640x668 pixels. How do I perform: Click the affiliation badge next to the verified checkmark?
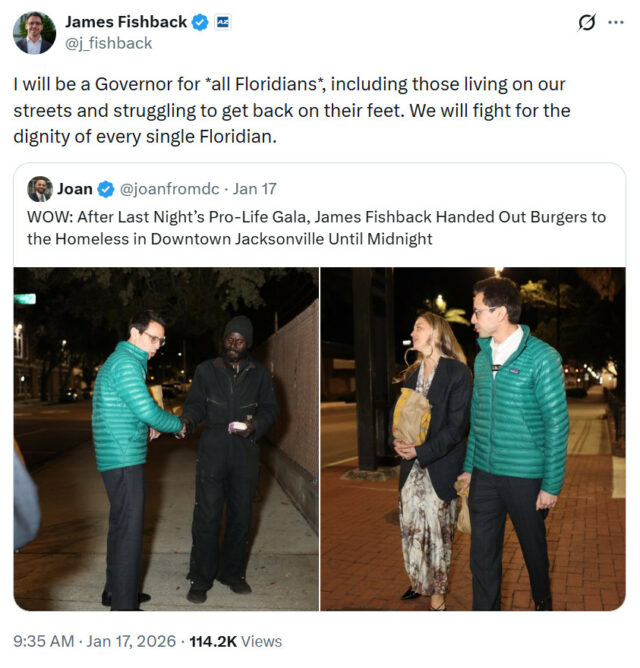[x=222, y=22]
